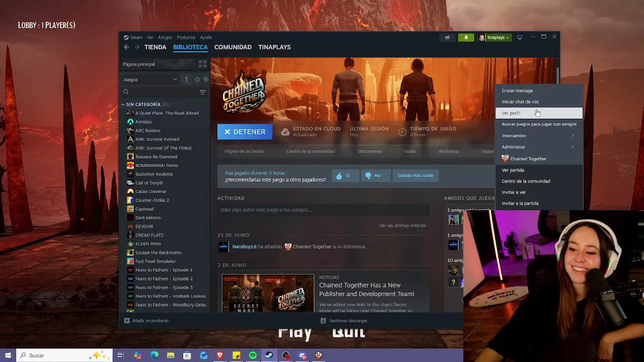The width and height of the screenshot is (644, 362).
Task: Open the Página de la tienda link
Action: click(x=244, y=151)
